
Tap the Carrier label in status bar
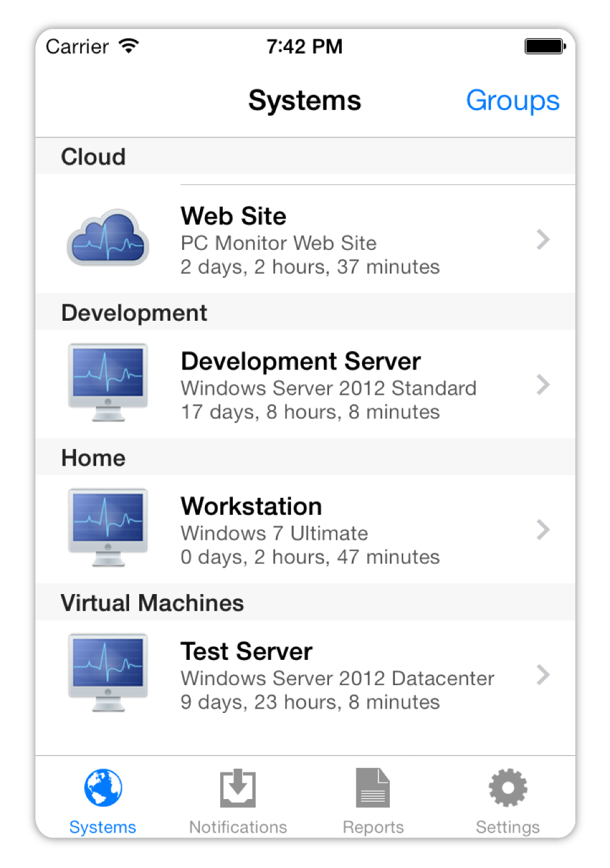pyautogui.click(x=77, y=47)
